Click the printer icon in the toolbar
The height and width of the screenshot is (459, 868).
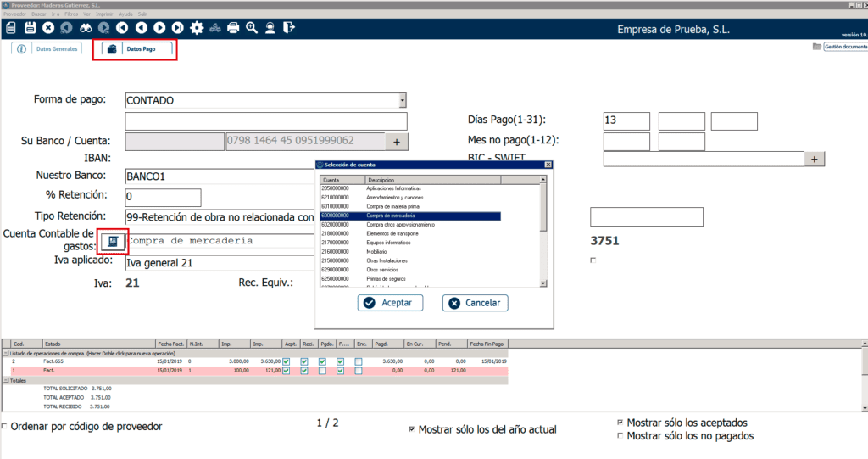click(x=233, y=28)
